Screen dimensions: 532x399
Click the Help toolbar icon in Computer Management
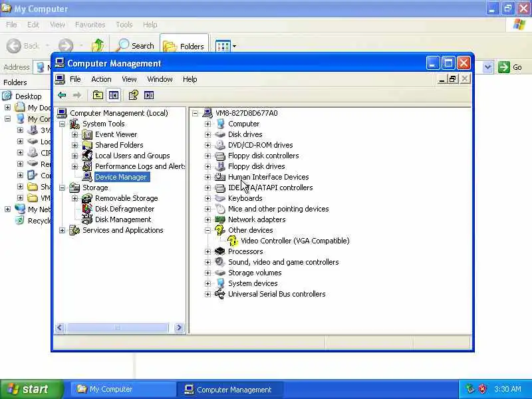[134, 95]
